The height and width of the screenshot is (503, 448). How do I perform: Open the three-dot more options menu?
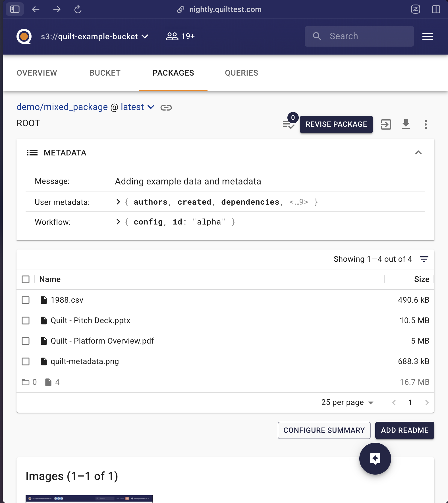[426, 124]
